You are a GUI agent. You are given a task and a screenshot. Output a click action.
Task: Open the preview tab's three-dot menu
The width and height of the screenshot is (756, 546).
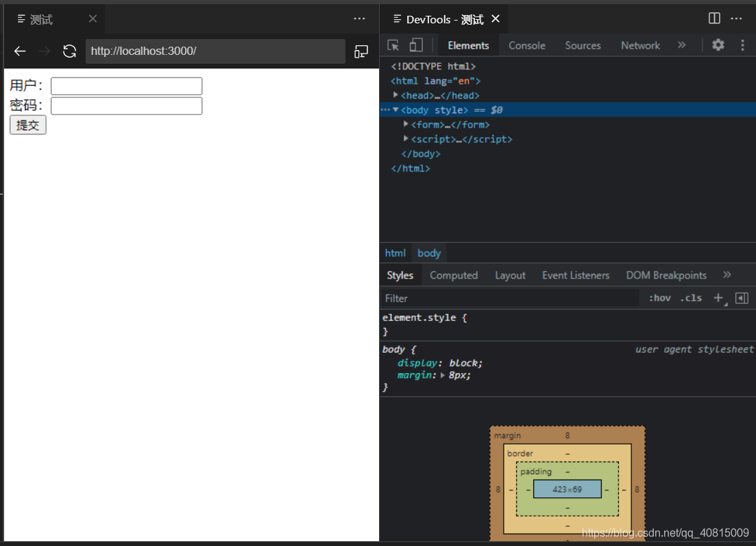(x=359, y=19)
